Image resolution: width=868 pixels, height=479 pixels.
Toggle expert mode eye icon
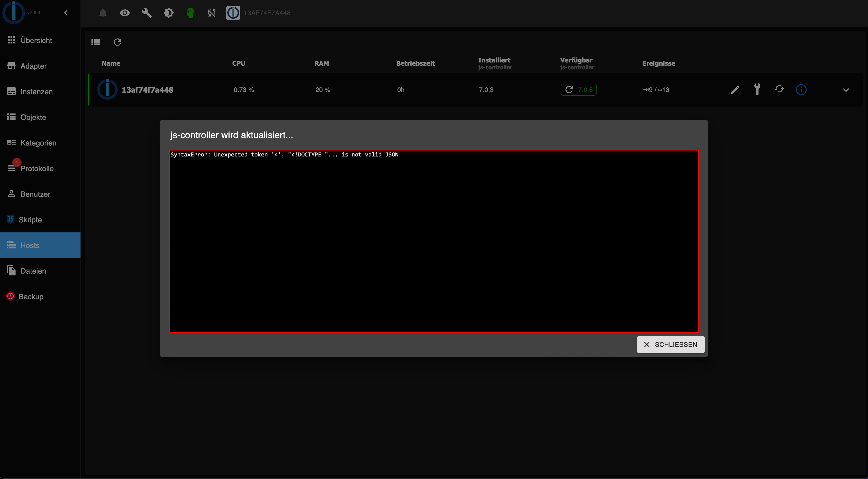[125, 13]
